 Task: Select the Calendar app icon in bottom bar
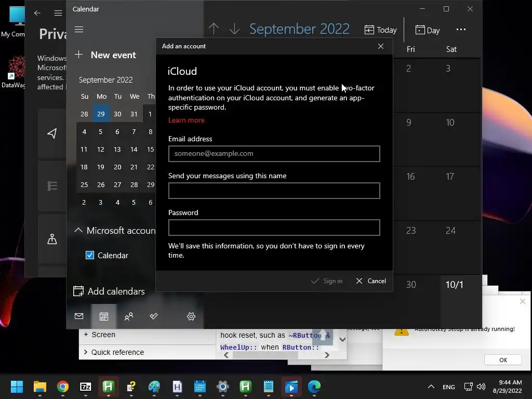104,316
